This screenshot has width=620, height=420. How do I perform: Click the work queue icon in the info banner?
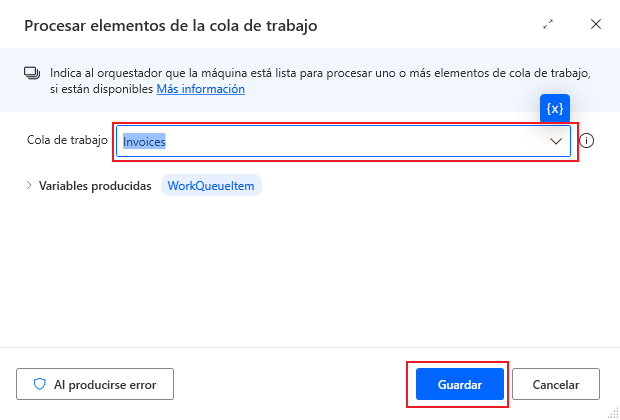[32, 74]
